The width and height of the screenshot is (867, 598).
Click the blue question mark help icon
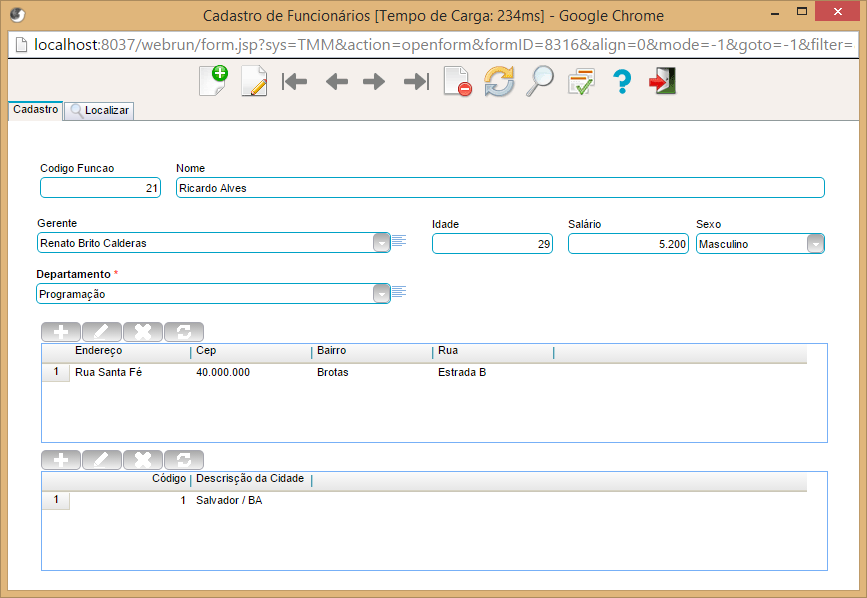click(621, 82)
